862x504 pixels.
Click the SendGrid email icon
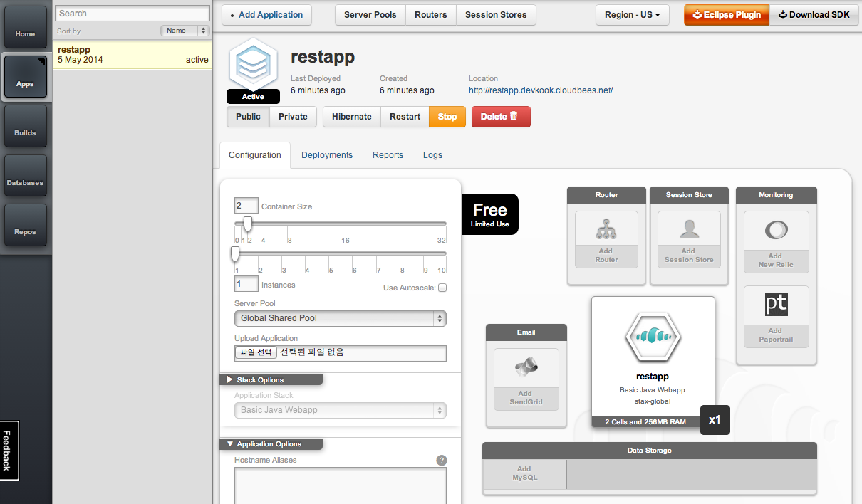(x=525, y=367)
